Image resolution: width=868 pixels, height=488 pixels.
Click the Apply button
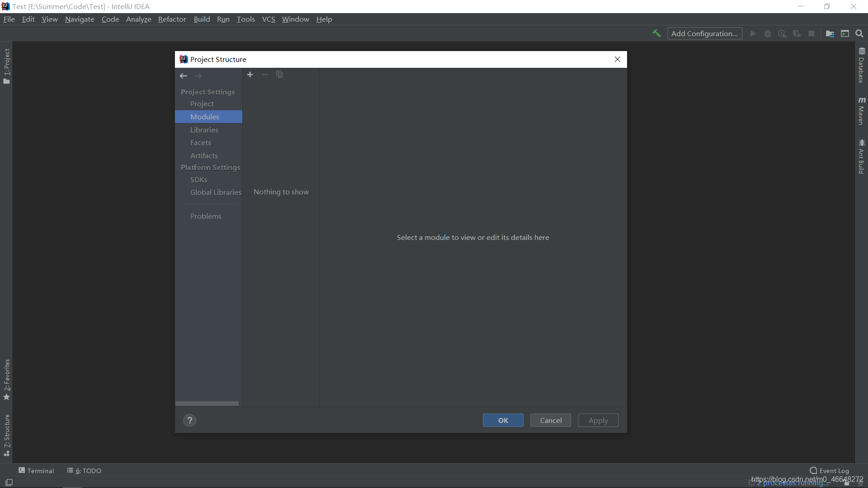598,420
